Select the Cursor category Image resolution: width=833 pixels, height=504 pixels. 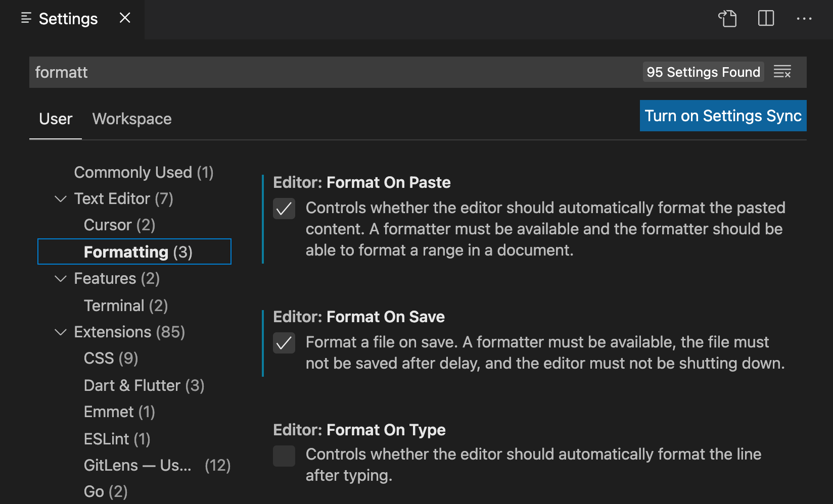point(119,225)
